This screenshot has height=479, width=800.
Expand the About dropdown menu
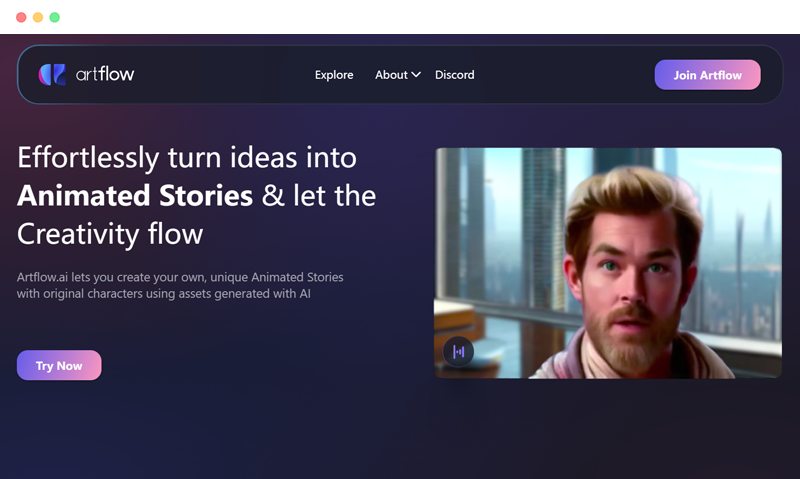click(x=397, y=75)
